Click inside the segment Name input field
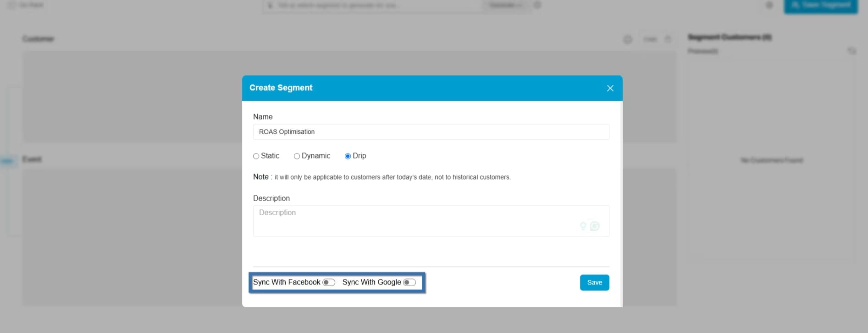The height and width of the screenshot is (333, 868). [x=431, y=131]
